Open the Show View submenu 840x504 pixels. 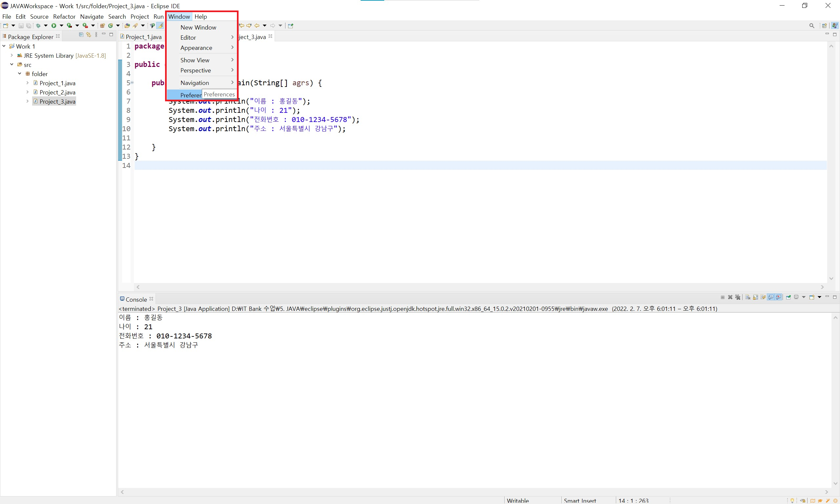pos(195,60)
